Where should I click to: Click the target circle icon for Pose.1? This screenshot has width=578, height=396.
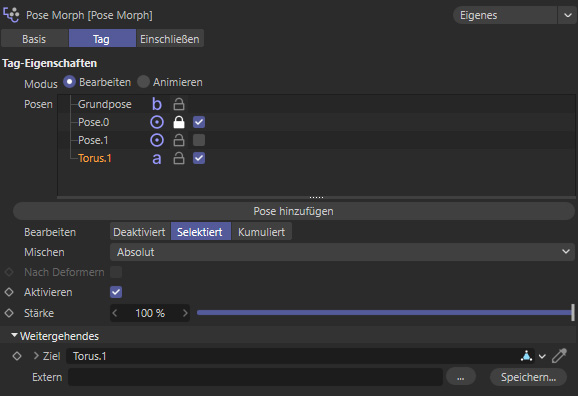pyautogui.click(x=157, y=140)
